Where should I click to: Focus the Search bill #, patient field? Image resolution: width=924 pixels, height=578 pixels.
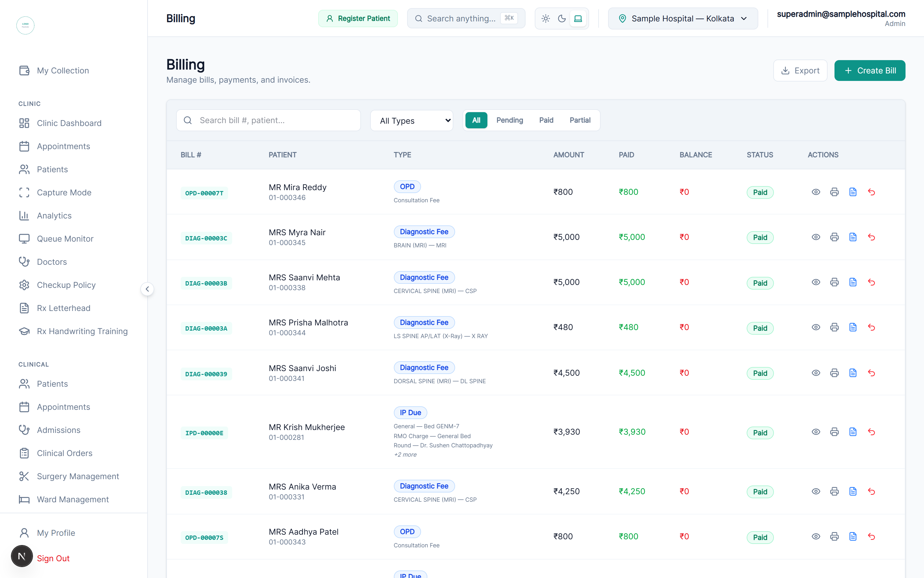click(269, 121)
